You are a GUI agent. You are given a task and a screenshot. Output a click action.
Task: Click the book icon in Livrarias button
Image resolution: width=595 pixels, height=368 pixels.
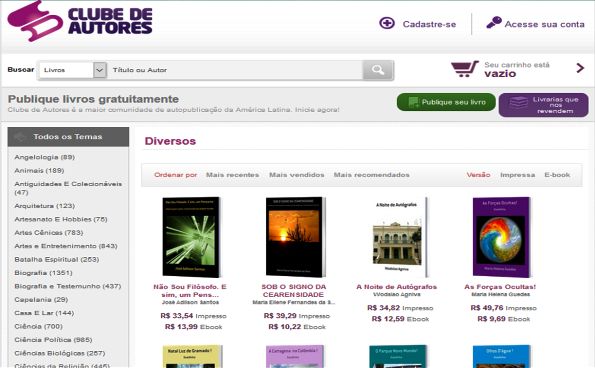[518, 102]
